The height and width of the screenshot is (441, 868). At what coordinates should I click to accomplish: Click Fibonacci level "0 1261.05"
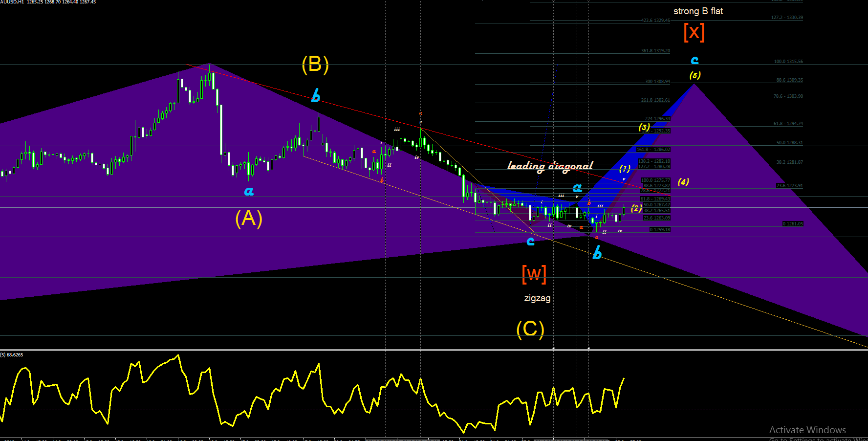pos(793,224)
